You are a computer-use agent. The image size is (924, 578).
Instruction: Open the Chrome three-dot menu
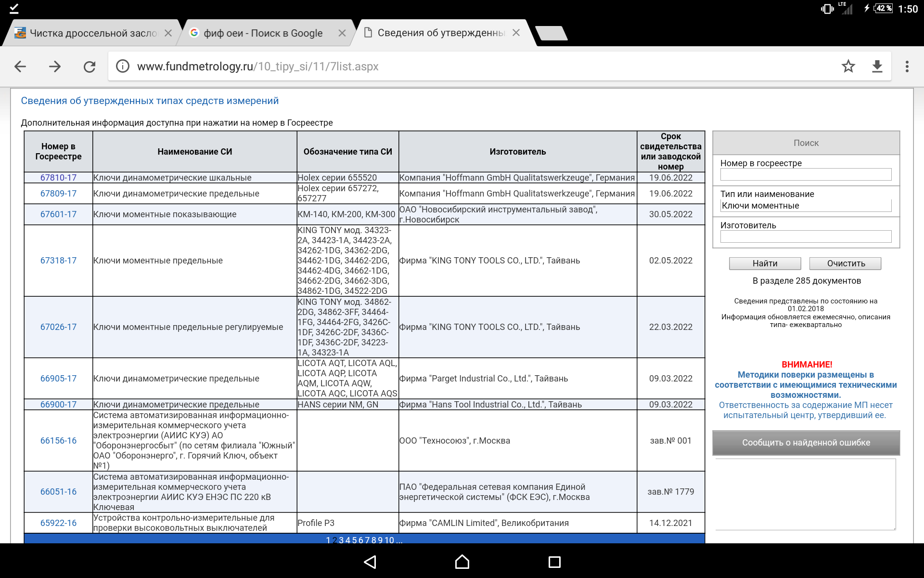(x=907, y=66)
